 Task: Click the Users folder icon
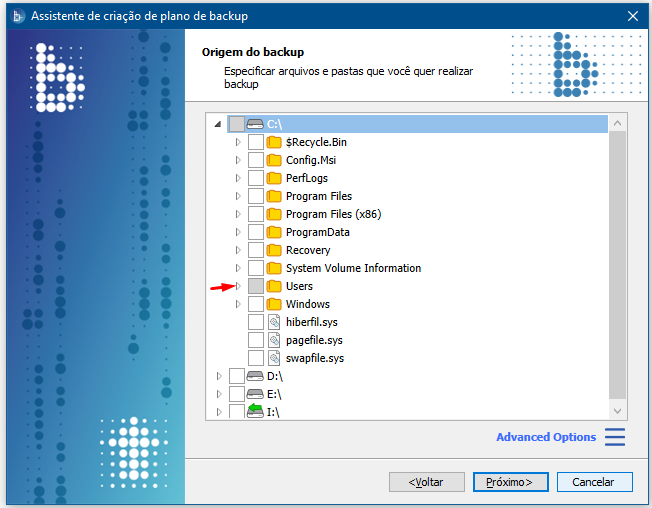point(274,286)
